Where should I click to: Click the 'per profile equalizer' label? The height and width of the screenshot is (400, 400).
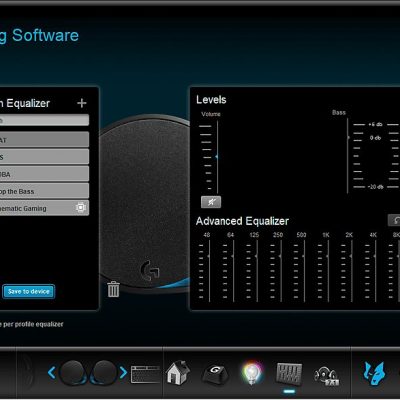33,324
